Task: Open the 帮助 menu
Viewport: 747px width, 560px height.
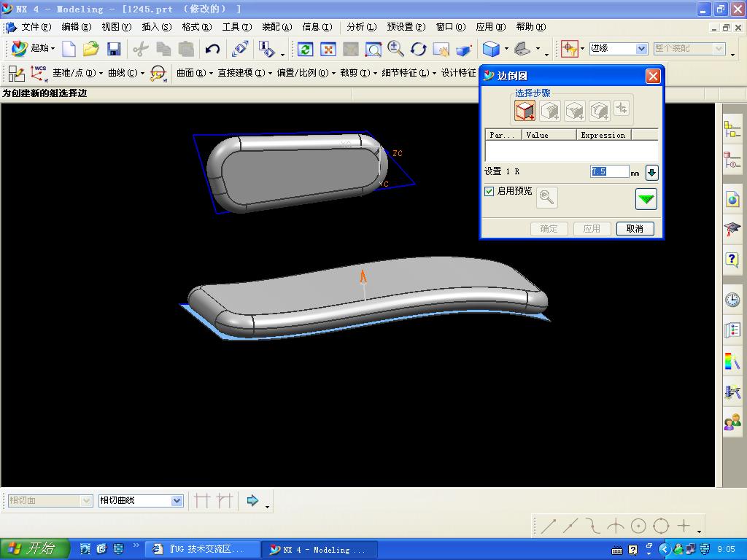Action: [531, 27]
